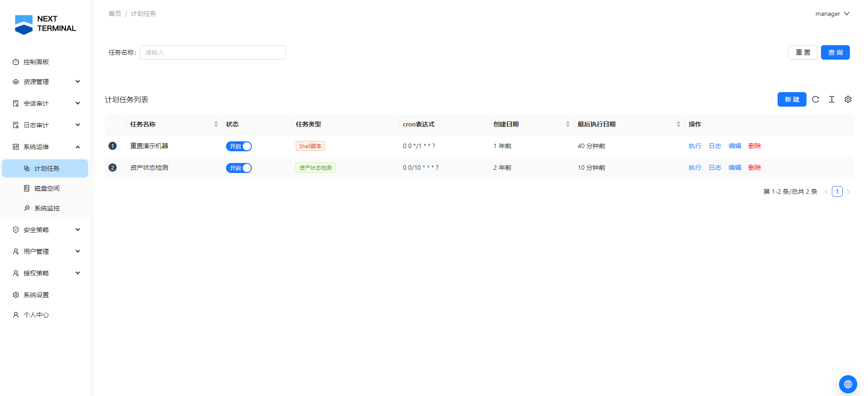Click the 系统设置 gear icon
868x396 pixels.
16,295
